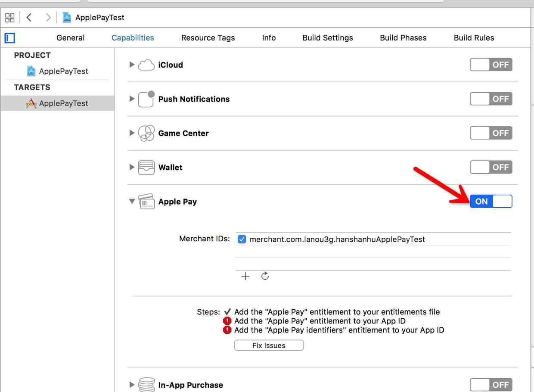Open the Resource Tags tab
The image size is (534, 392).
(208, 38)
